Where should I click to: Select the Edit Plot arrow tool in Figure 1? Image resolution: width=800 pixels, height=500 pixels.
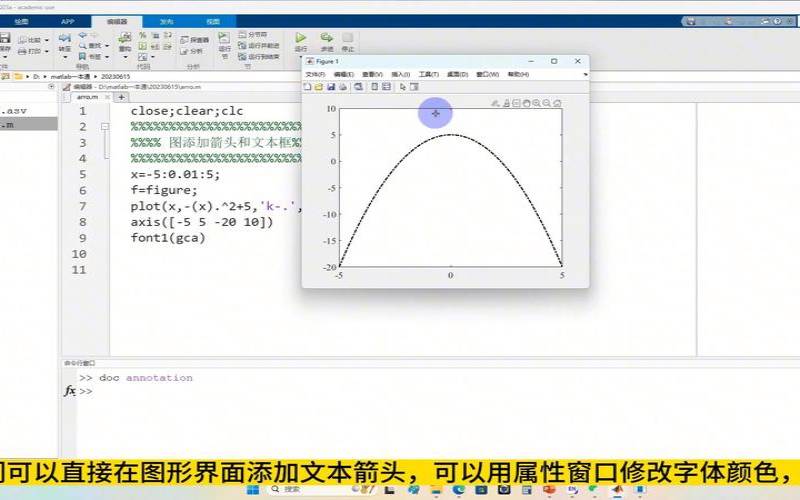click(403, 87)
